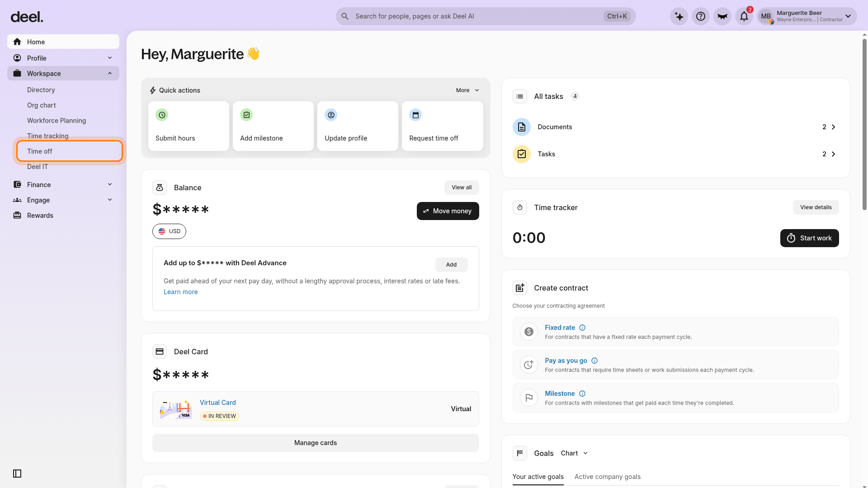Image resolution: width=868 pixels, height=488 pixels.
Task: Click the Move money button
Action: tap(448, 211)
